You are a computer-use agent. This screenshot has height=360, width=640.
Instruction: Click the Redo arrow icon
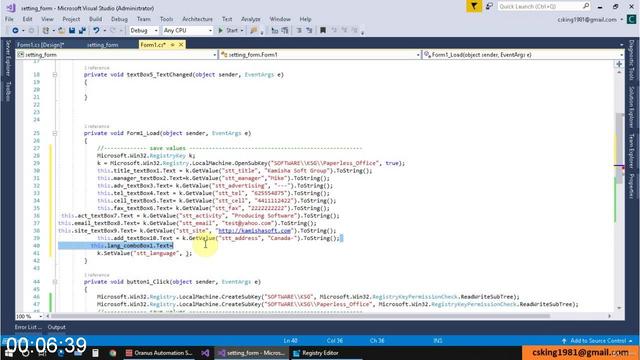tap(113, 31)
